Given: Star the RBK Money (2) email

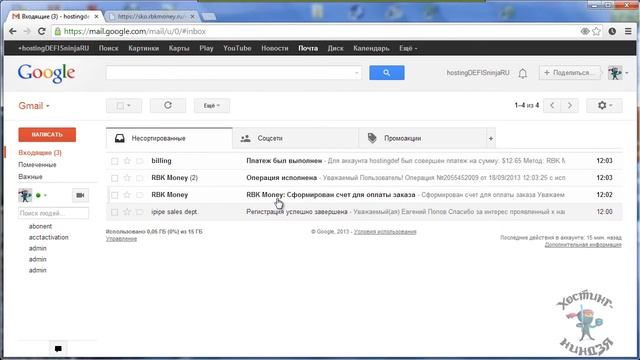Looking at the screenshot, I should click(x=127, y=178).
